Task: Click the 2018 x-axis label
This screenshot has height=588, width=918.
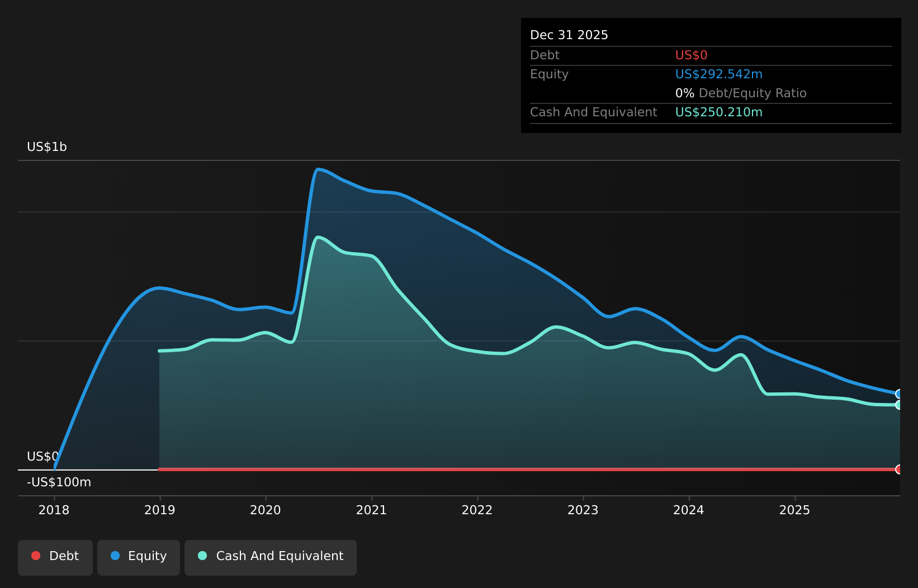Action: click(54, 510)
